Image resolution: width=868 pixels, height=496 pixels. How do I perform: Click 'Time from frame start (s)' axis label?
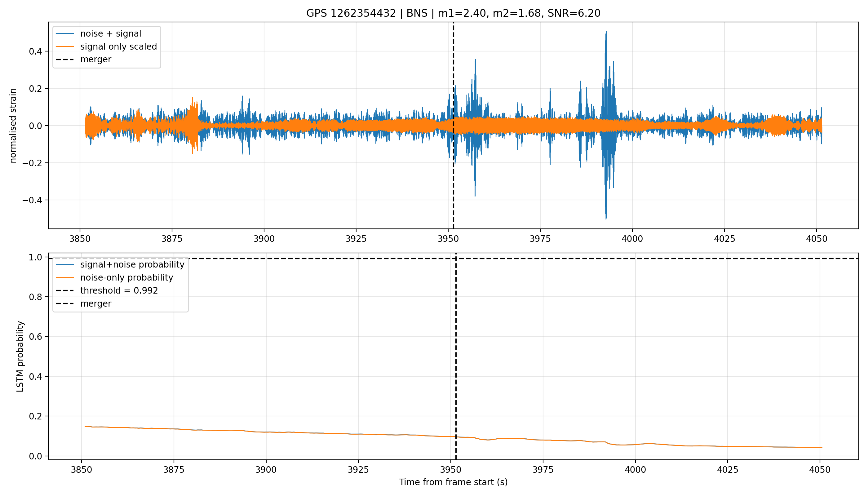coord(454,482)
